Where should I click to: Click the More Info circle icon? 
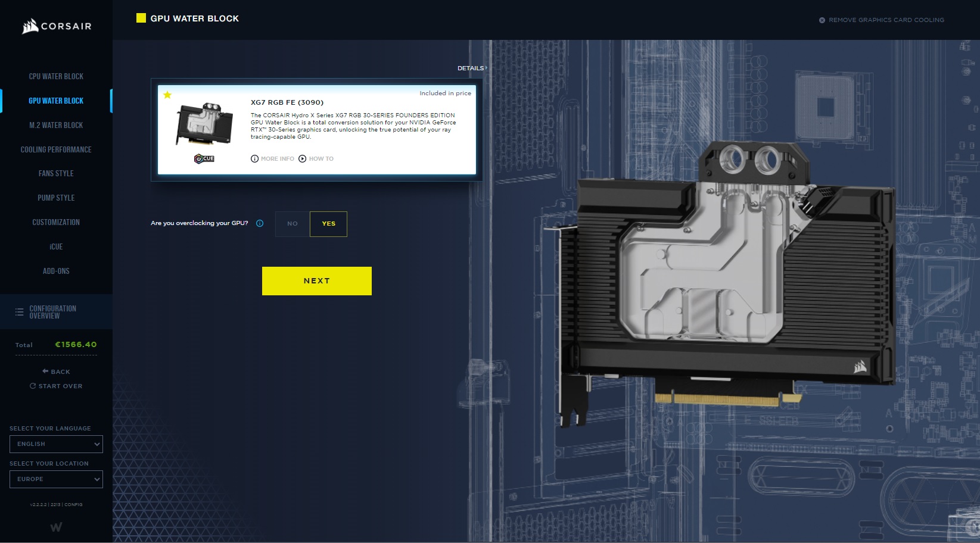254,159
